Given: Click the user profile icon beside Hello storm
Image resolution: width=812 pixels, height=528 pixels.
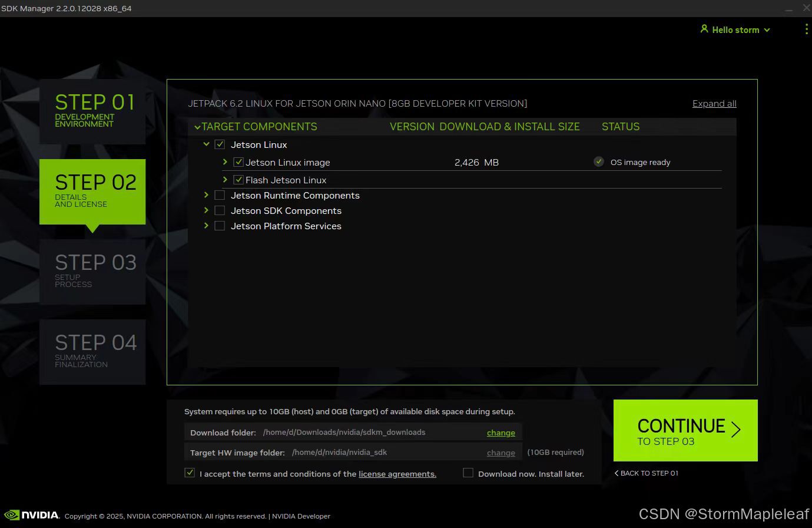Looking at the screenshot, I should pos(704,29).
